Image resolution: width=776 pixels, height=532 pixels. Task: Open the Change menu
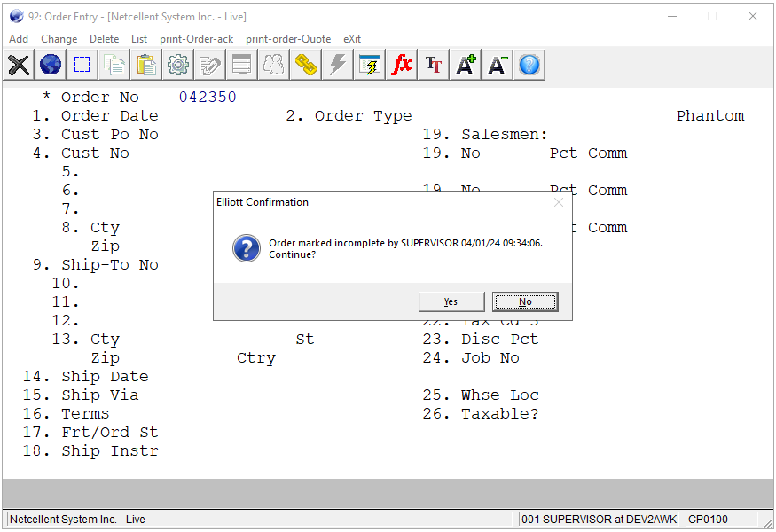[x=59, y=39]
